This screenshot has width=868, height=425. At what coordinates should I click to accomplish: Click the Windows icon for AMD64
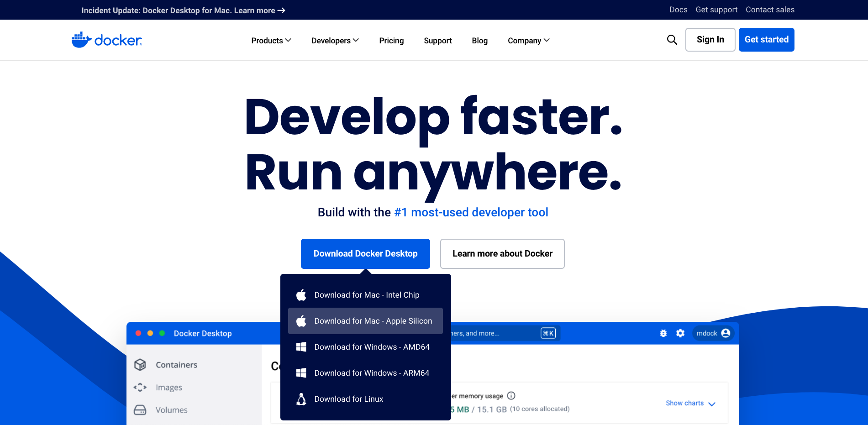(301, 347)
